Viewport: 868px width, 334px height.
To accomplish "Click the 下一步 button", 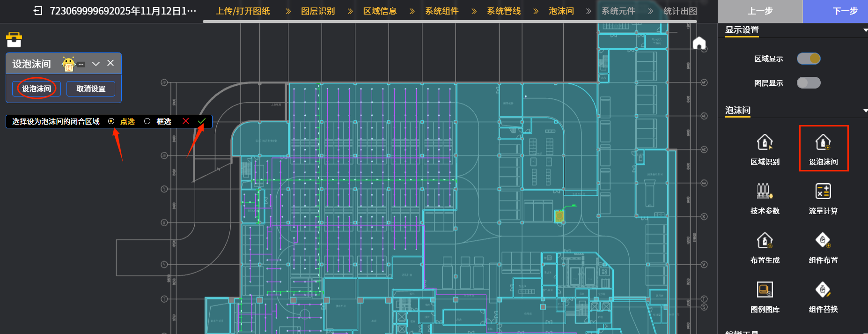I will [845, 11].
